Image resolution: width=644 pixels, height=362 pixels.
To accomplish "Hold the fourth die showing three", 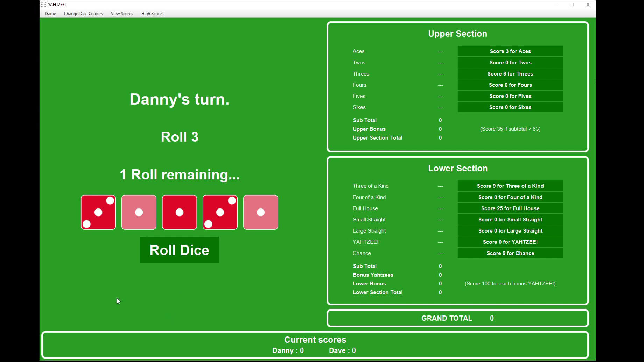I will (x=220, y=212).
